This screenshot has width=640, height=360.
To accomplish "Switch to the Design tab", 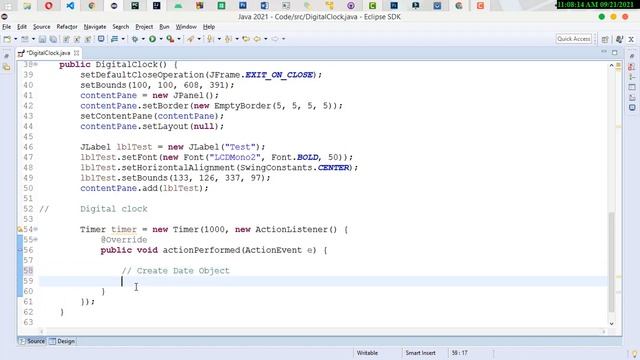I will pyautogui.click(x=62, y=341).
